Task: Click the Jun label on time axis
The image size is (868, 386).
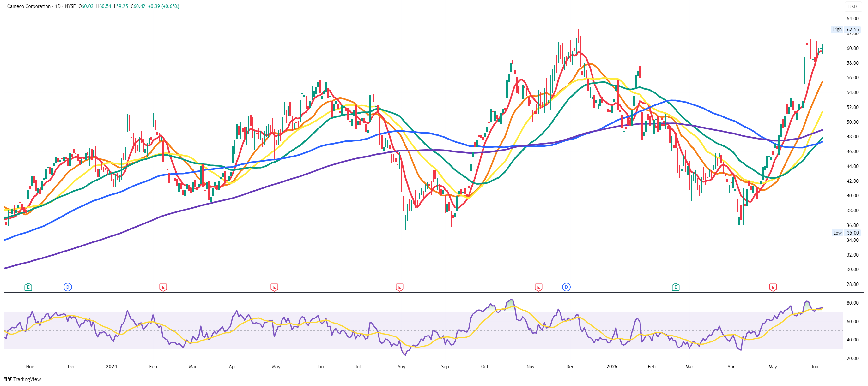Action: coord(814,366)
